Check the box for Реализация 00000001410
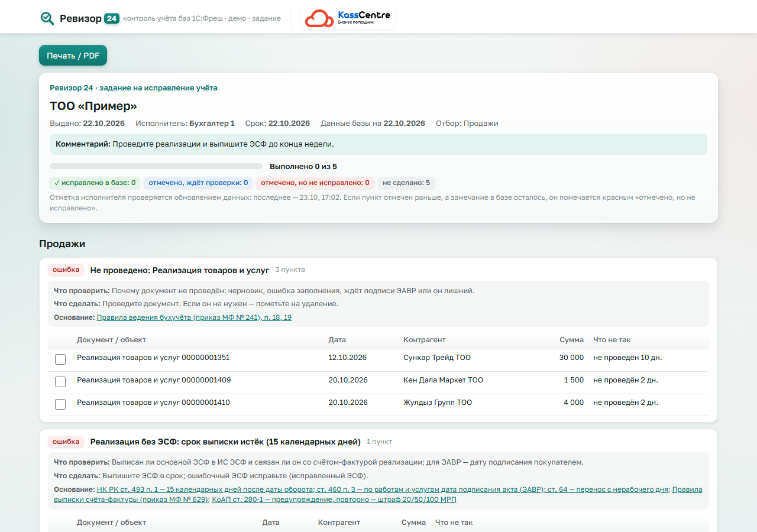Screen dimensions: 757x532 pyautogui.click(x=60, y=404)
